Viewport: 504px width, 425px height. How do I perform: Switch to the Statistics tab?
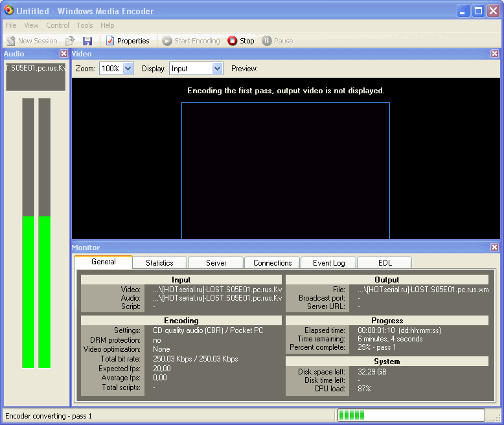pyautogui.click(x=159, y=263)
